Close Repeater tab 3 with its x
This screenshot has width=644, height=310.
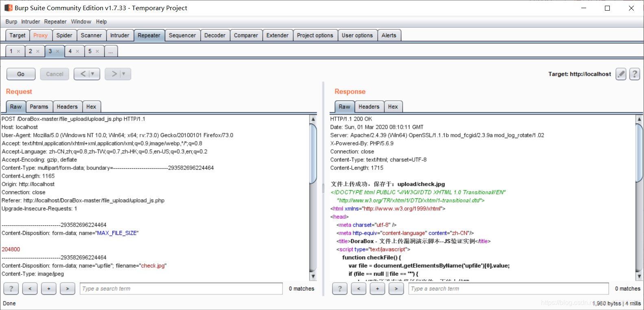(58, 51)
